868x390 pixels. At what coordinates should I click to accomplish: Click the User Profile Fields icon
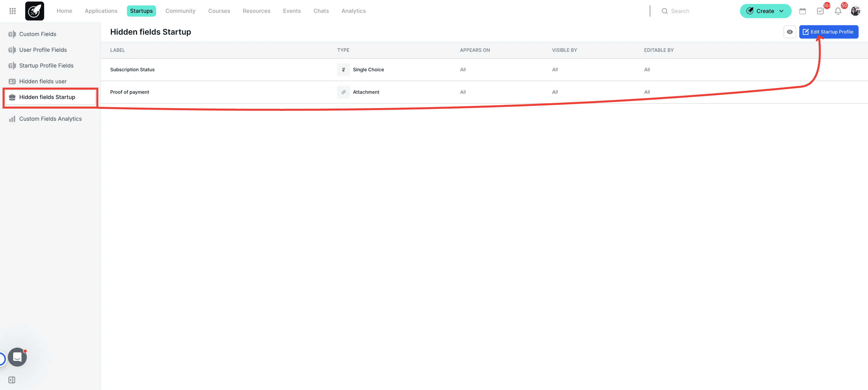pyautogui.click(x=12, y=50)
